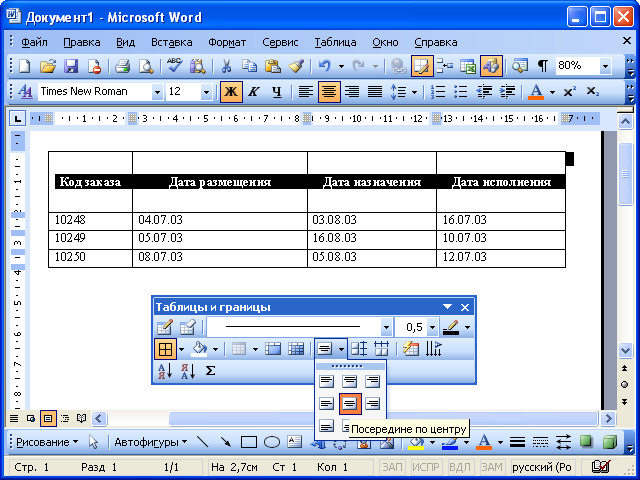Expand the 0,5 line weight dropdown
The width and height of the screenshot is (640, 480).
click(x=432, y=327)
